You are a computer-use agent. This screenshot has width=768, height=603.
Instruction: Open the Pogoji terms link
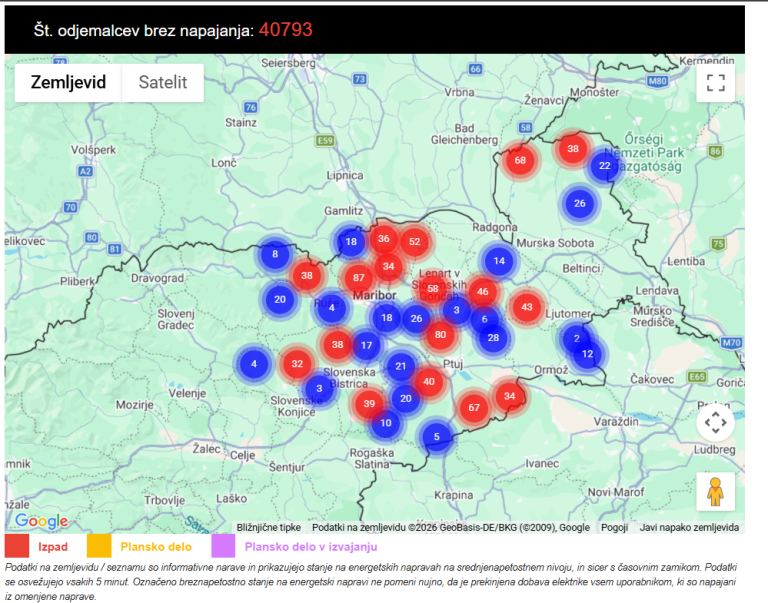click(x=615, y=527)
